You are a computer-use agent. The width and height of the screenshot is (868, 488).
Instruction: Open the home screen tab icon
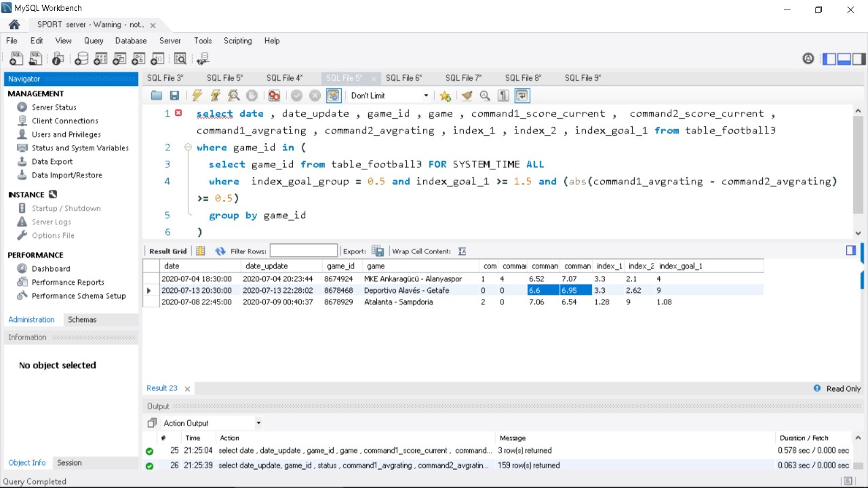click(14, 24)
